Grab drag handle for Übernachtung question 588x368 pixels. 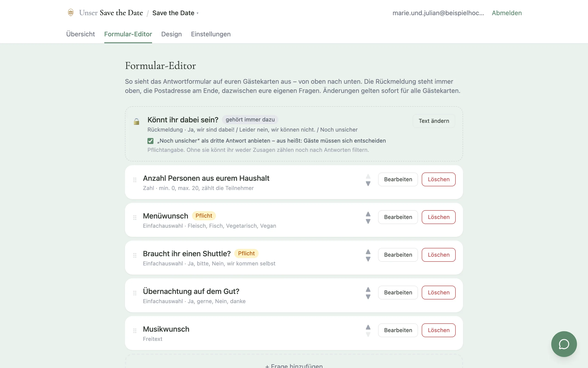(x=135, y=293)
